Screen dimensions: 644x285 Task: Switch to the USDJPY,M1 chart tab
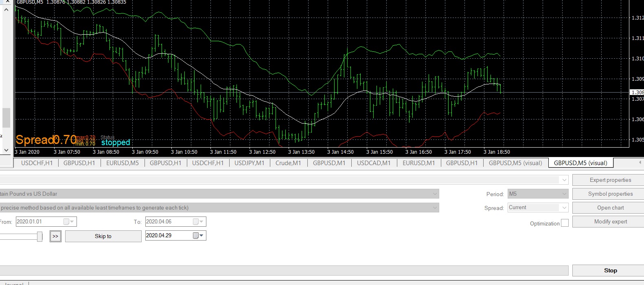pyautogui.click(x=249, y=163)
